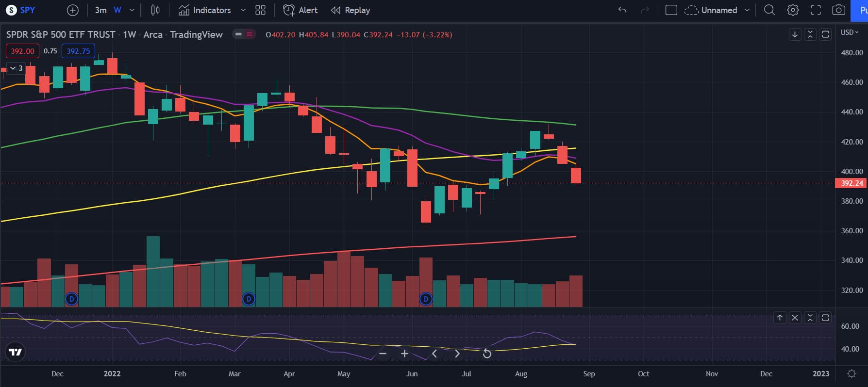Select the W weekly interval
The height and width of the screenshot is (387, 868).
pyautogui.click(x=117, y=10)
